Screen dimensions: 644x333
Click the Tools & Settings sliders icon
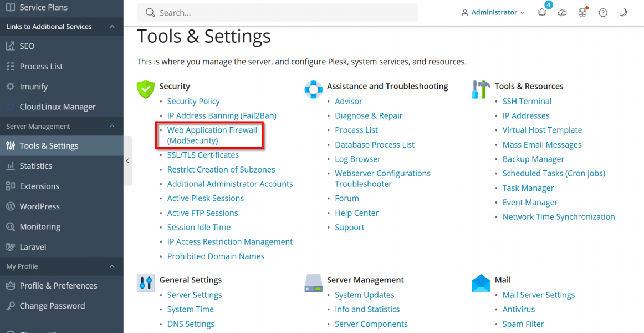point(11,145)
